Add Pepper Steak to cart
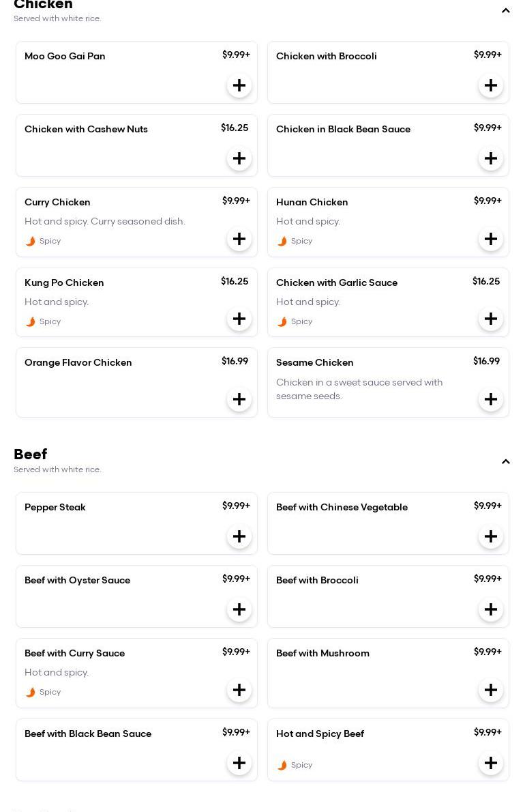Image resolution: width=525 pixels, height=812 pixels. coord(239,537)
